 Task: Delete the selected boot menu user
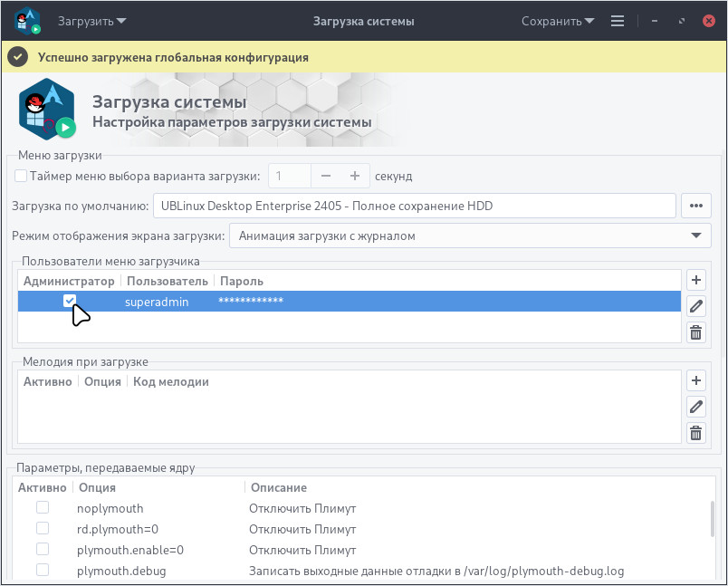point(695,332)
